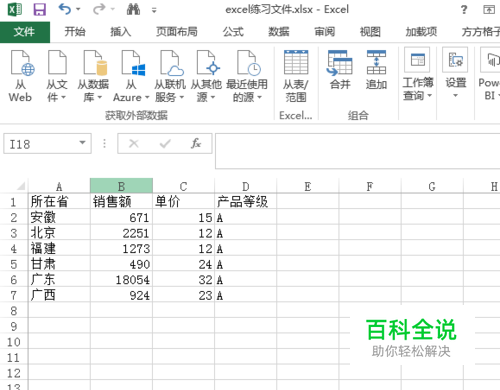Switch to the 视图 tab

pos(370,32)
